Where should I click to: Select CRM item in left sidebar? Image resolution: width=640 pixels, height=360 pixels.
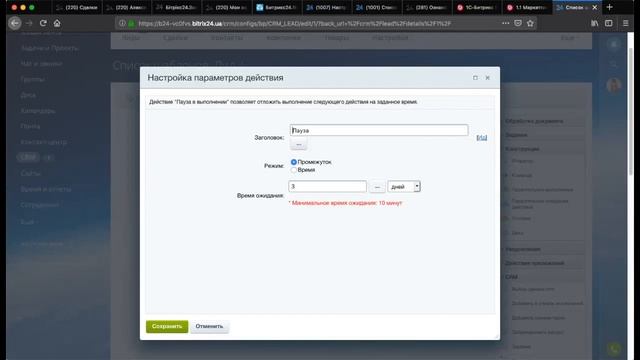tap(28, 157)
